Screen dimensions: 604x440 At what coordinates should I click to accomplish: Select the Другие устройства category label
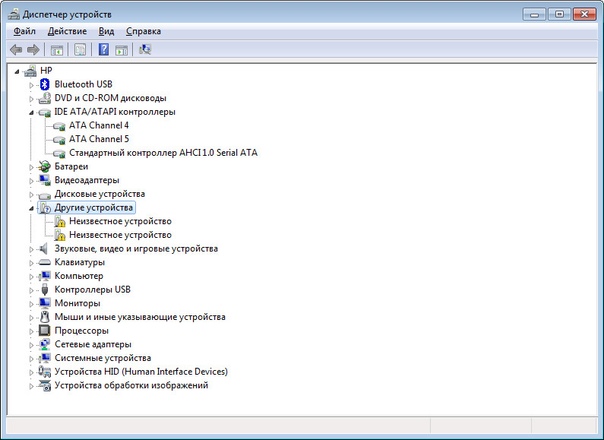[x=93, y=208]
